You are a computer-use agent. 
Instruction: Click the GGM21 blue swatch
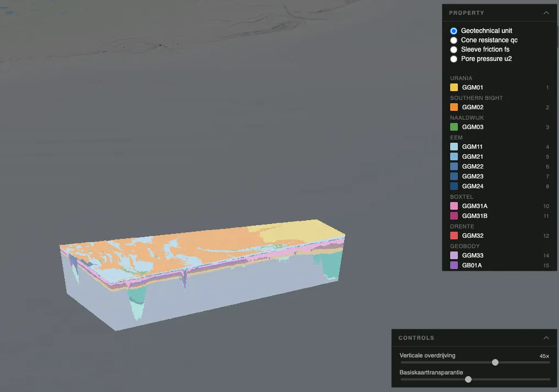[454, 156]
